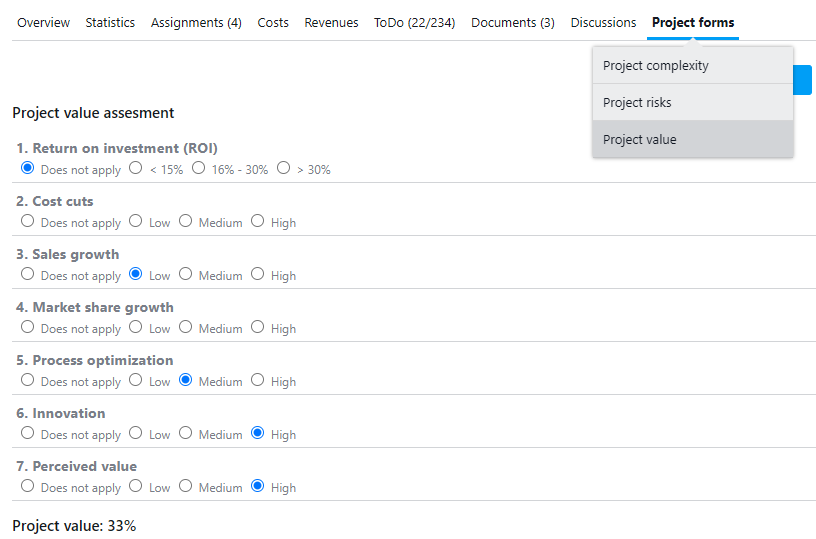Viewport: 816px width, 539px height.
Task: Click the partially hidden blue button
Action: coord(802,80)
